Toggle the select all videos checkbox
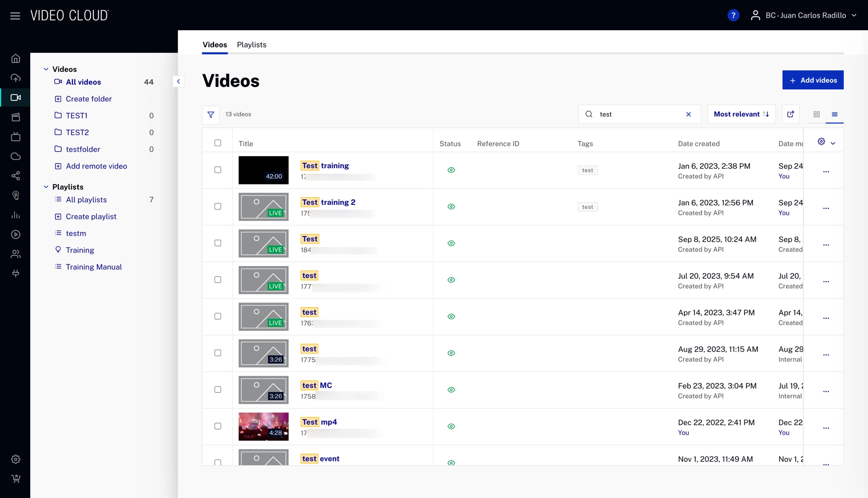The image size is (868, 498). [x=218, y=143]
